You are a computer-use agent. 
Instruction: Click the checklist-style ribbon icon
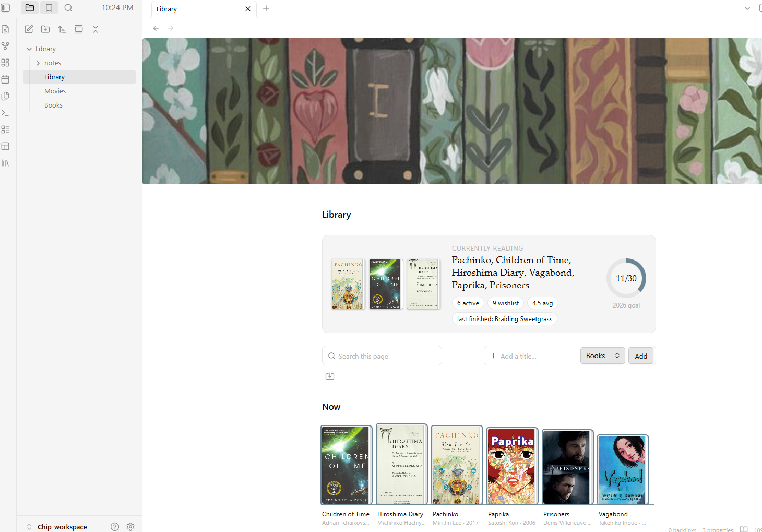click(x=5, y=129)
